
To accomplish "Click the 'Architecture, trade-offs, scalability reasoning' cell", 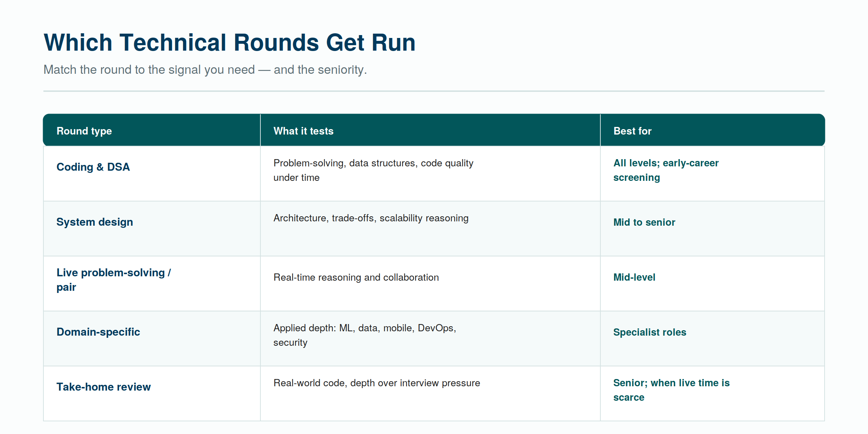I will coord(371,218).
